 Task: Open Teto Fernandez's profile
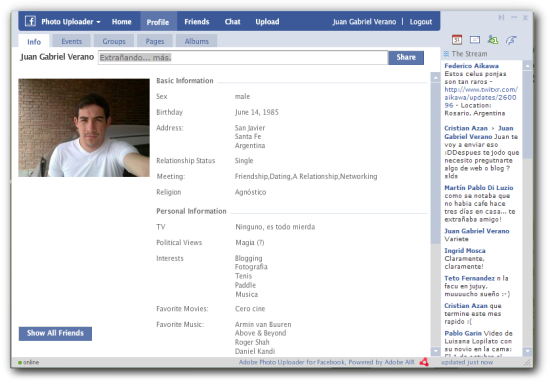pyautogui.click(x=469, y=278)
